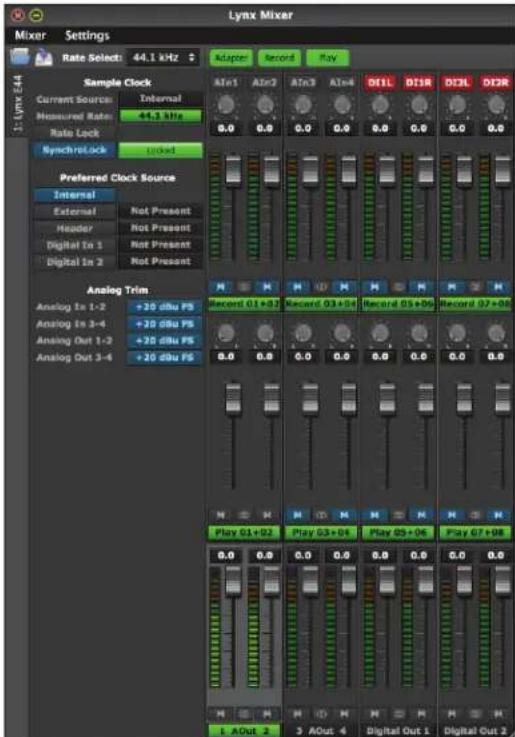Click the stereo link icon above Record 05+06
This screenshot has width=515, height=737.
click(398, 286)
